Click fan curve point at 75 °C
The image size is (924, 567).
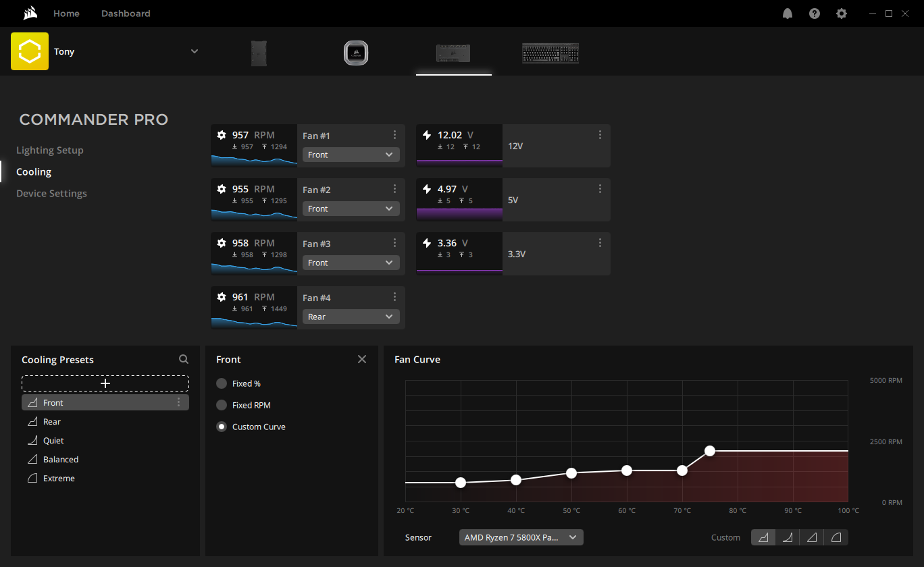[x=710, y=451]
